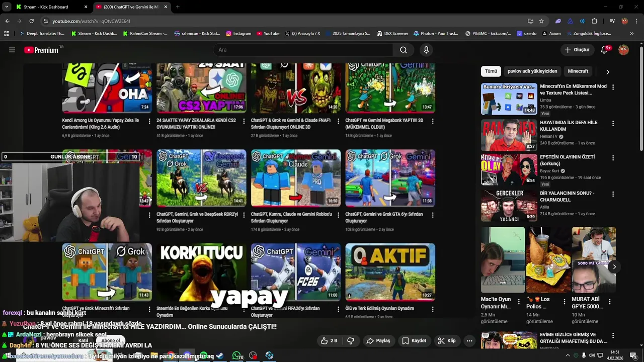The image size is (644, 362).
Task: Open the Q AKTİF abandoned games thumbnail
Action: [390, 272]
